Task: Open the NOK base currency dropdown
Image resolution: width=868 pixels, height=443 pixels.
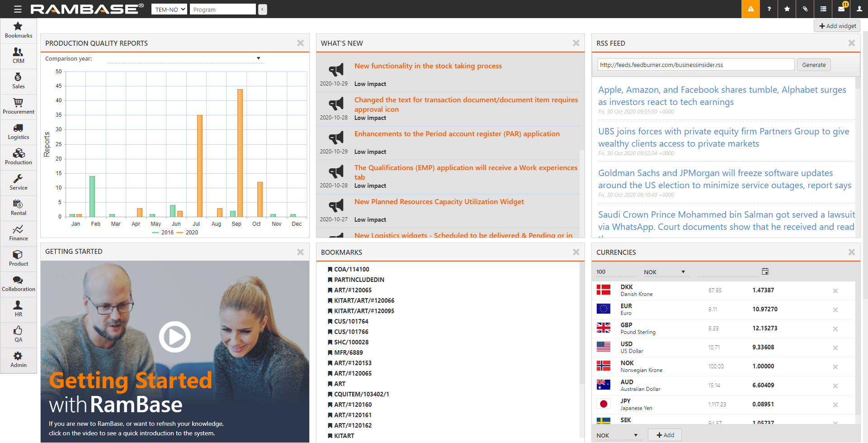Action: [x=664, y=272]
